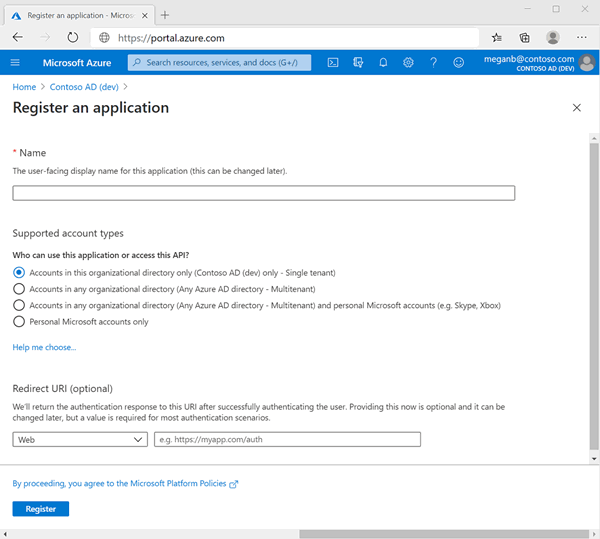Click the Feedback smiley icon
Screen dimensions: 600x539
point(459,62)
